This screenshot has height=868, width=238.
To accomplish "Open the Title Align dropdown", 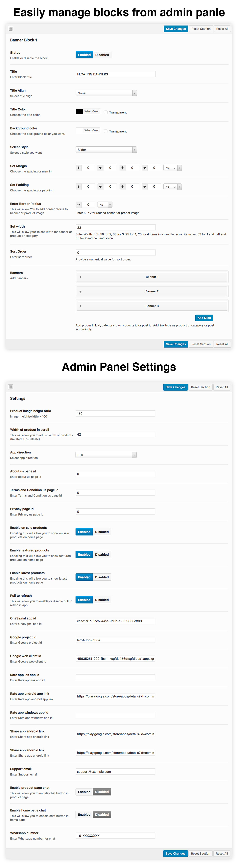I will (106, 93).
